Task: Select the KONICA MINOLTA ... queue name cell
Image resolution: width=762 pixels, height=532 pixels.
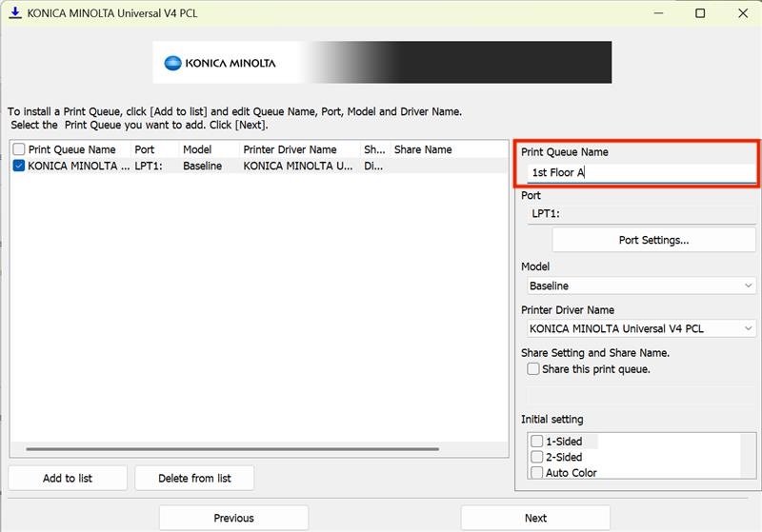Action: [79, 166]
